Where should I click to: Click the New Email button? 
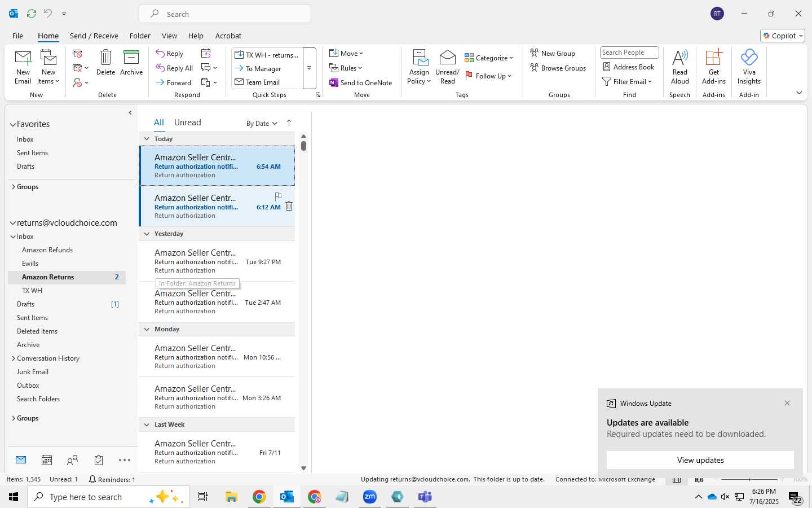pyautogui.click(x=23, y=67)
